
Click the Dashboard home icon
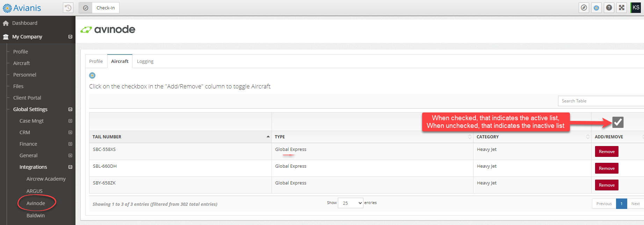pyautogui.click(x=6, y=23)
